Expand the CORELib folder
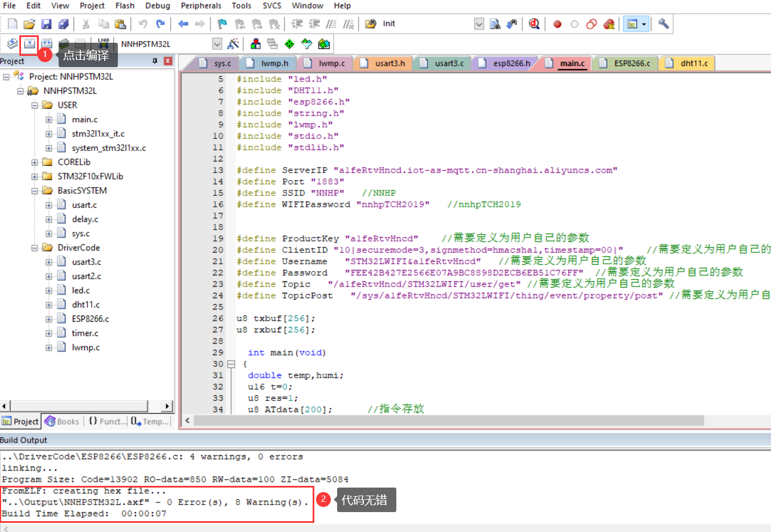 point(35,162)
